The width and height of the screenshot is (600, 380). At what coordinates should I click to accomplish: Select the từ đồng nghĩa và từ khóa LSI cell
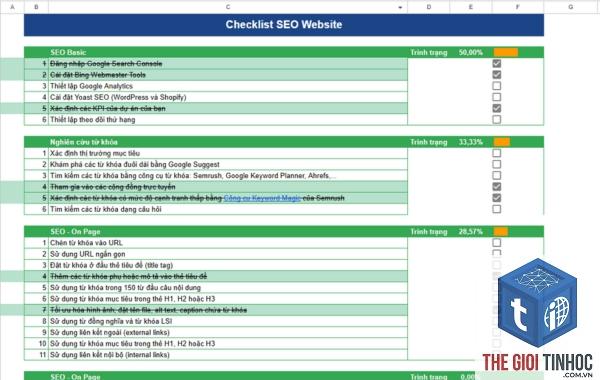click(x=228, y=321)
